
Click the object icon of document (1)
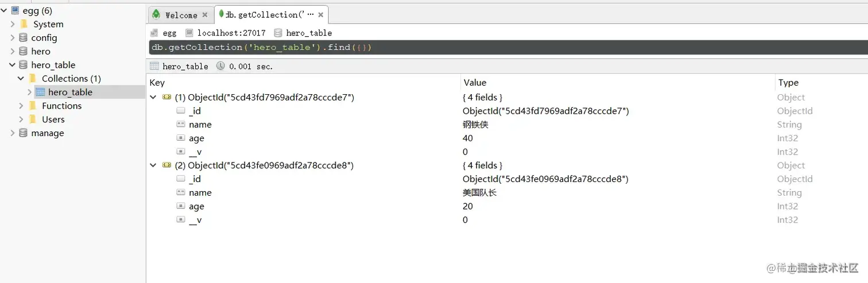pyautogui.click(x=166, y=98)
